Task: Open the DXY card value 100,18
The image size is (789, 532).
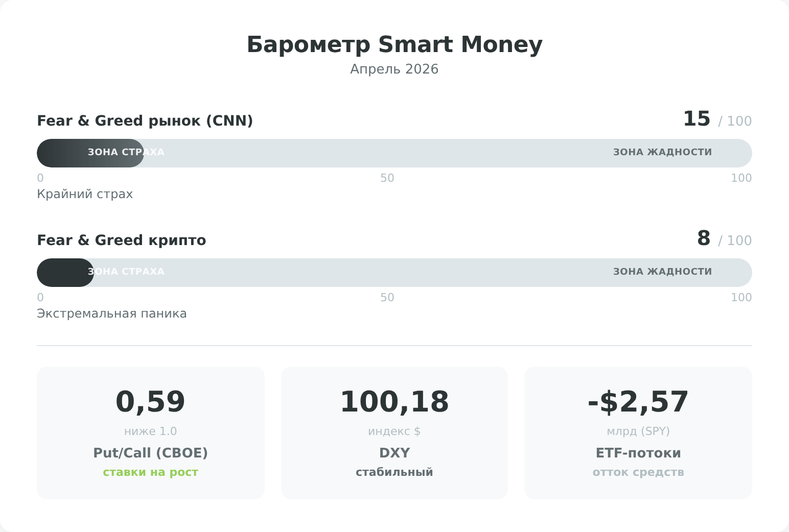Action: point(394,402)
